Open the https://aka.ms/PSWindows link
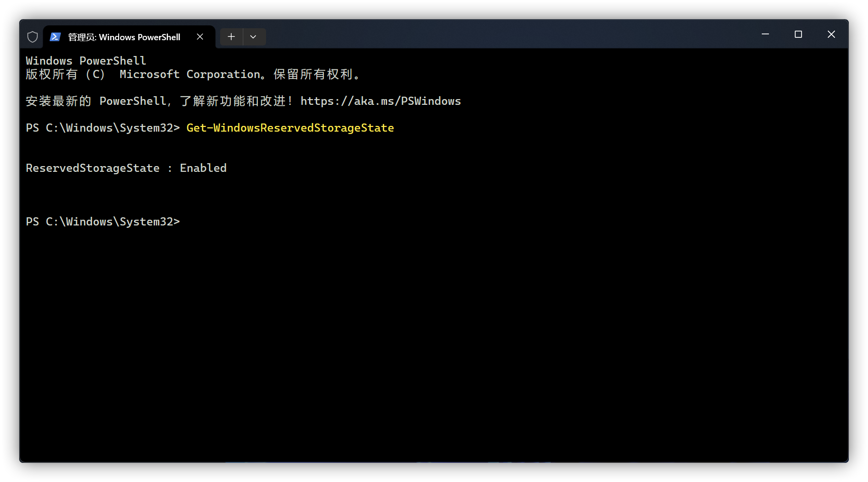Image resolution: width=868 pixels, height=482 pixels. tap(380, 101)
